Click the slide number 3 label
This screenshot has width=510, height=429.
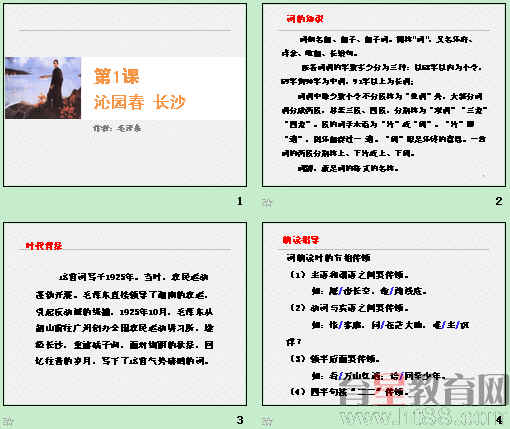tap(240, 420)
